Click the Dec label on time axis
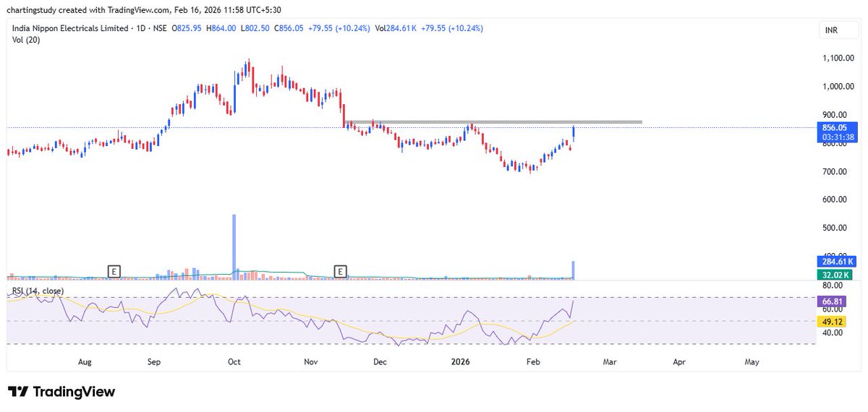Screen dimensions: 868x412 pyautogui.click(x=380, y=361)
